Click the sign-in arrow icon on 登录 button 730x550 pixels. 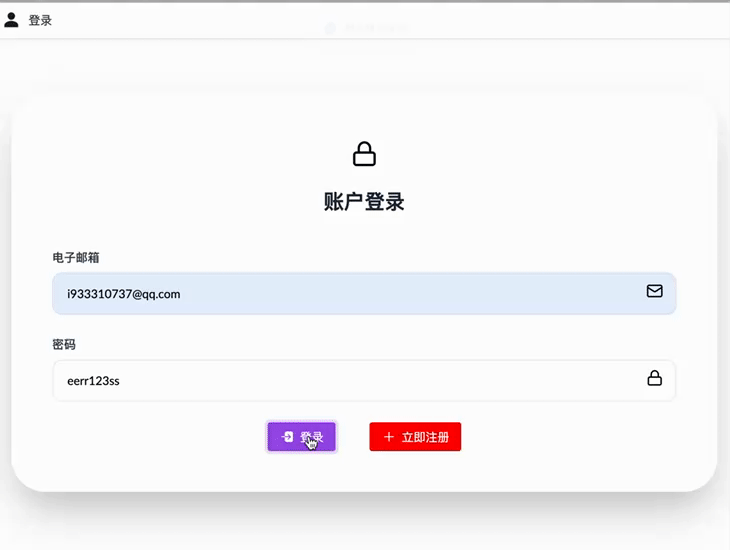pyautogui.click(x=287, y=437)
